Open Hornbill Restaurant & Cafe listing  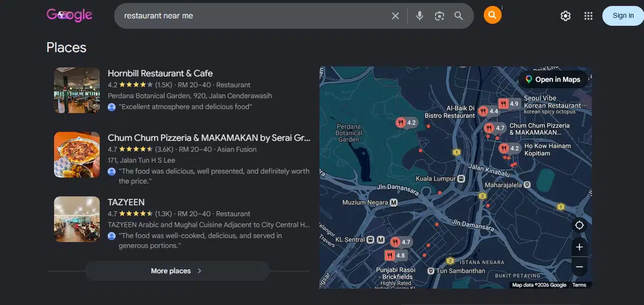pos(160,73)
